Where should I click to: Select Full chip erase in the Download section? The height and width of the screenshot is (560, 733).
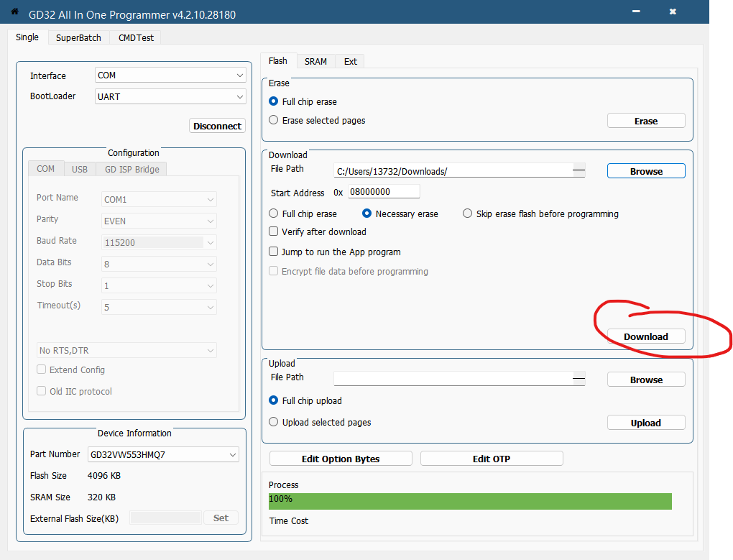(274, 214)
